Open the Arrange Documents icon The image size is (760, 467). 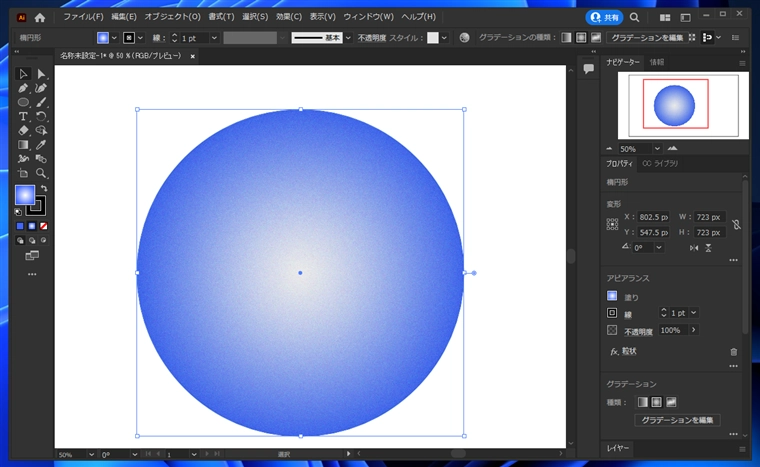pyautogui.click(x=665, y=17)
